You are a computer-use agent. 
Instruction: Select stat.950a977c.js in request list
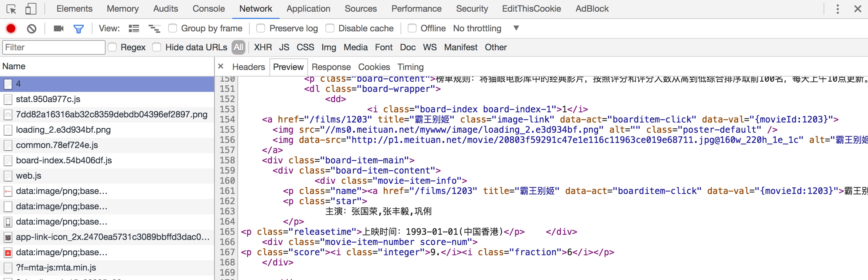[107, 99]
